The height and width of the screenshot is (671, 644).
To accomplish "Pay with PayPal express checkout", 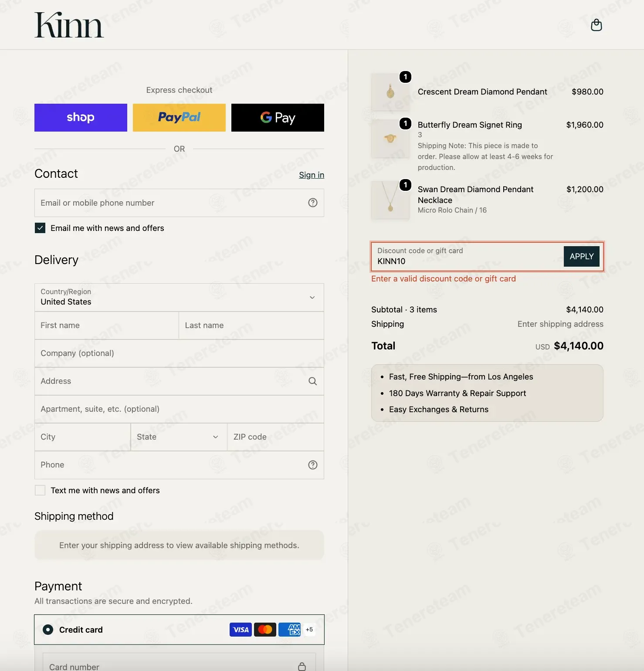I will click(x=179, y=118).
